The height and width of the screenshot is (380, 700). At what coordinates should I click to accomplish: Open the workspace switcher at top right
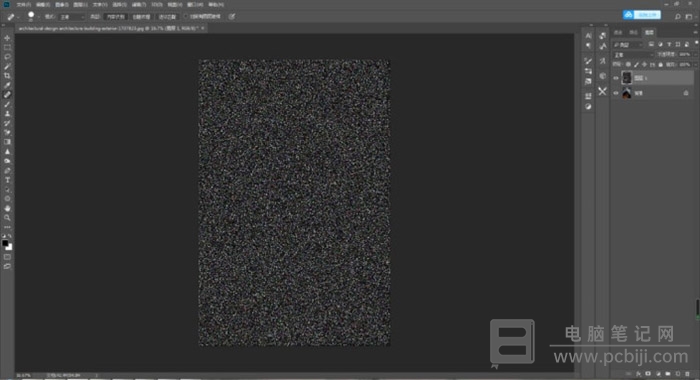pos(689,17)
